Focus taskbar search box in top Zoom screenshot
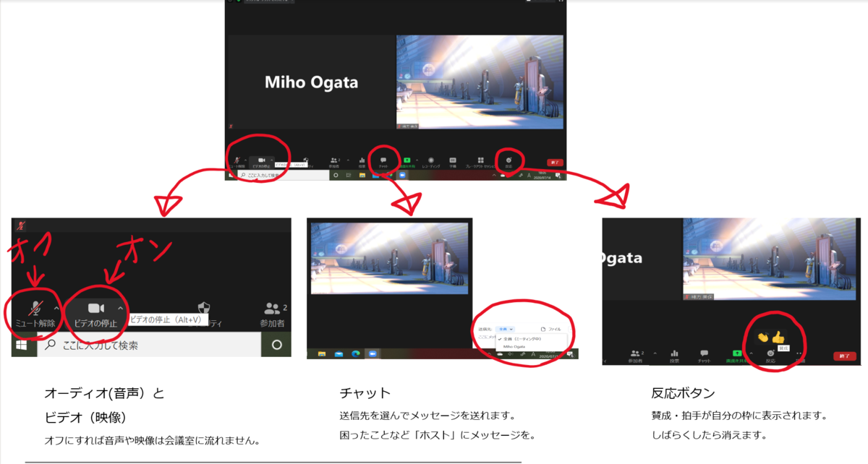 click(x=284, y=175)
